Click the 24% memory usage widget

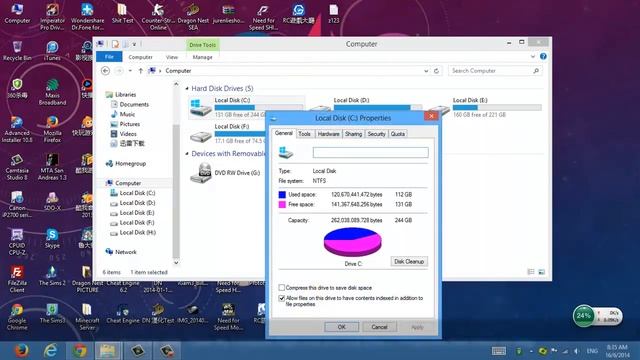584,316
